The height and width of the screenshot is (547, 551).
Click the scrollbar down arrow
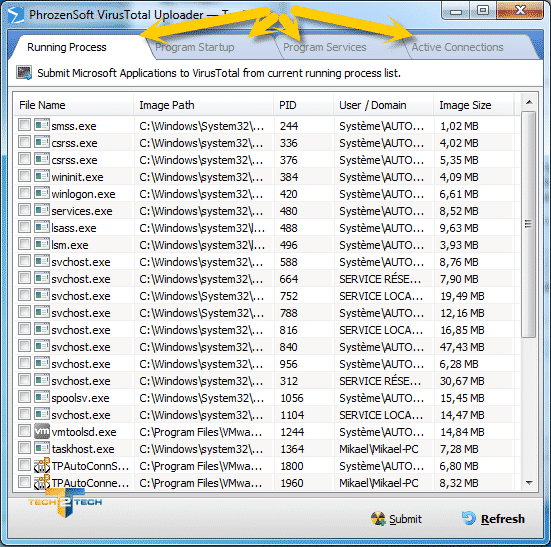(x=529, y=483)
